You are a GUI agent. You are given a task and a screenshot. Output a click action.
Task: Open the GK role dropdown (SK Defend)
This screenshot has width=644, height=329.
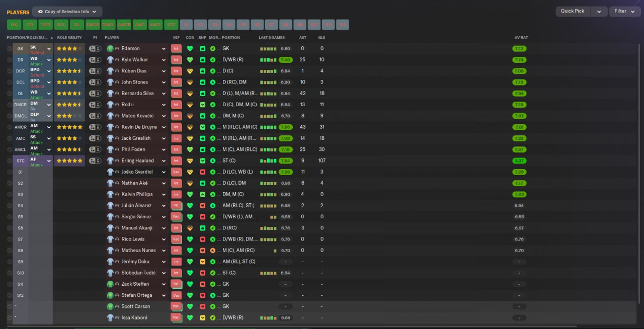[x=49, y=49]
